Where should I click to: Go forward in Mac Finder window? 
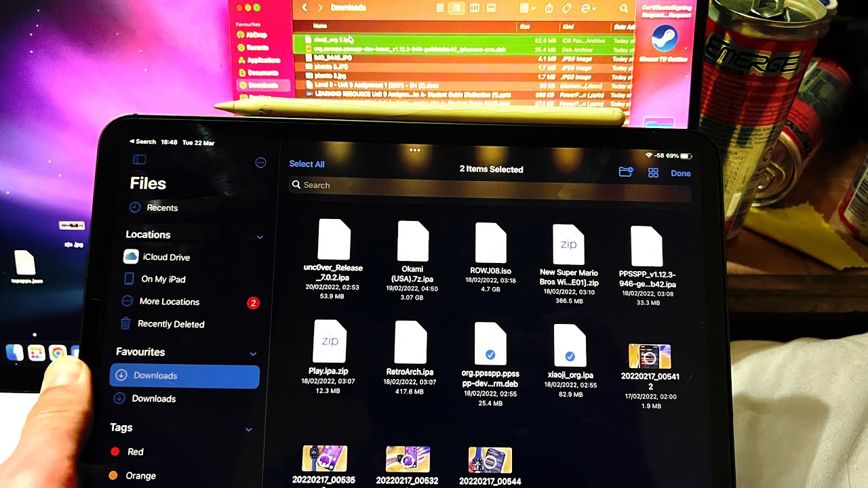(320, 7)
